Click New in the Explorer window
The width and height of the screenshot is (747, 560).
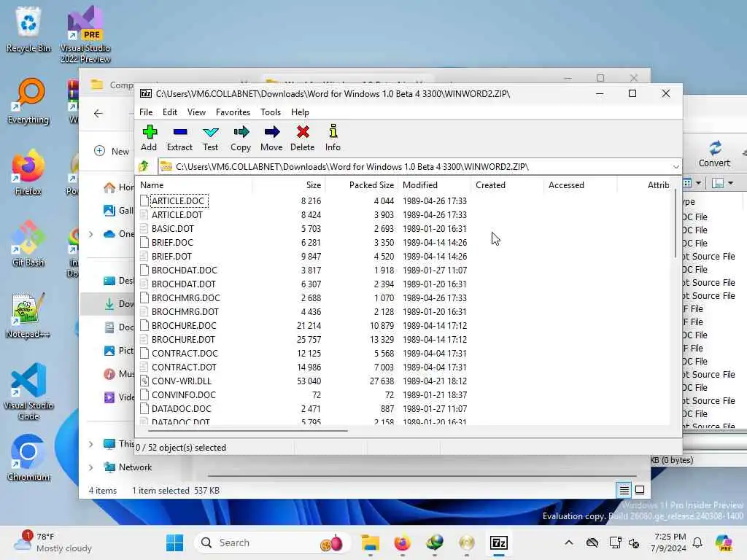pos(112,151)
